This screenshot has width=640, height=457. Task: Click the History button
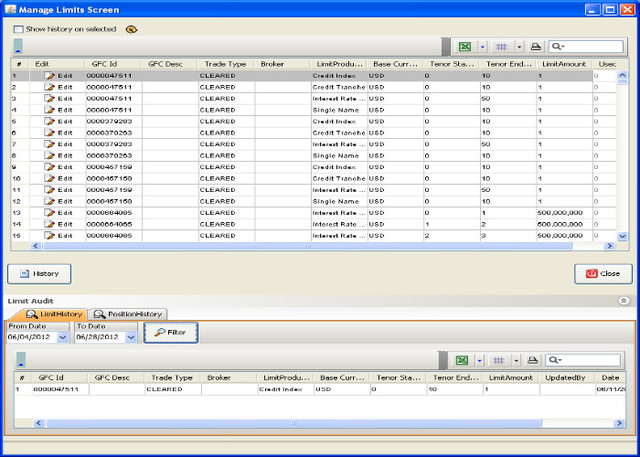pos(39,274)
